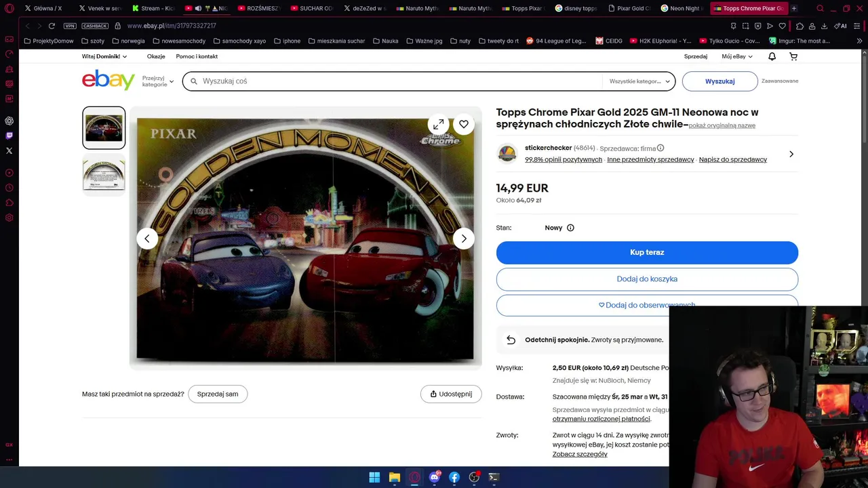Open Twitch in the Opera sidebar
Viewport: 868px width, 488px height.
pos(9,136)
